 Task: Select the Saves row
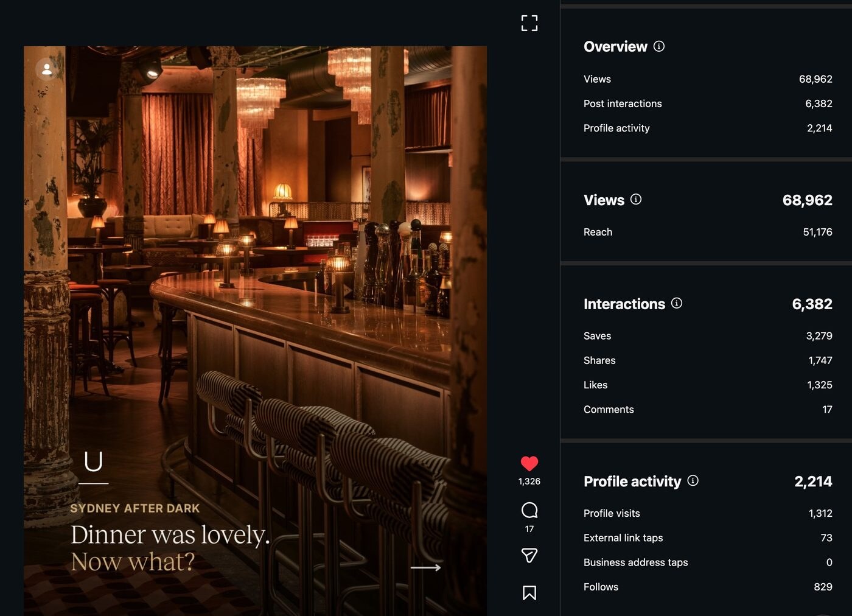[708, 336]
